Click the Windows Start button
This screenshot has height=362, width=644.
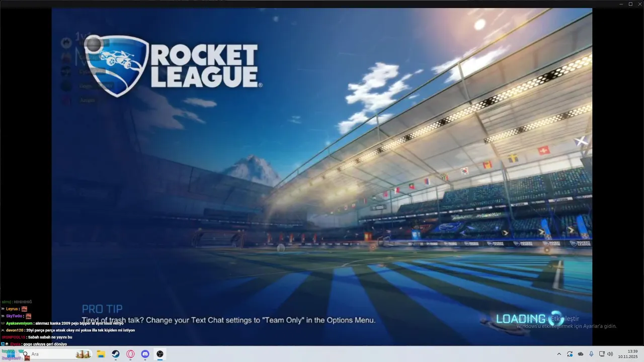[x=10, y=354]
